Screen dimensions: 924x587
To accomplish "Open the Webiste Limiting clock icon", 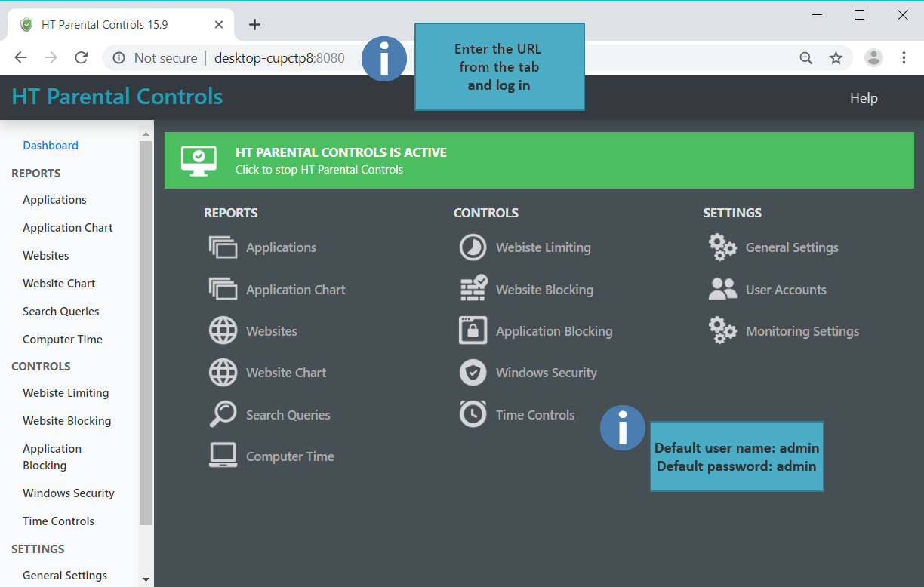I will click(473, 247).
